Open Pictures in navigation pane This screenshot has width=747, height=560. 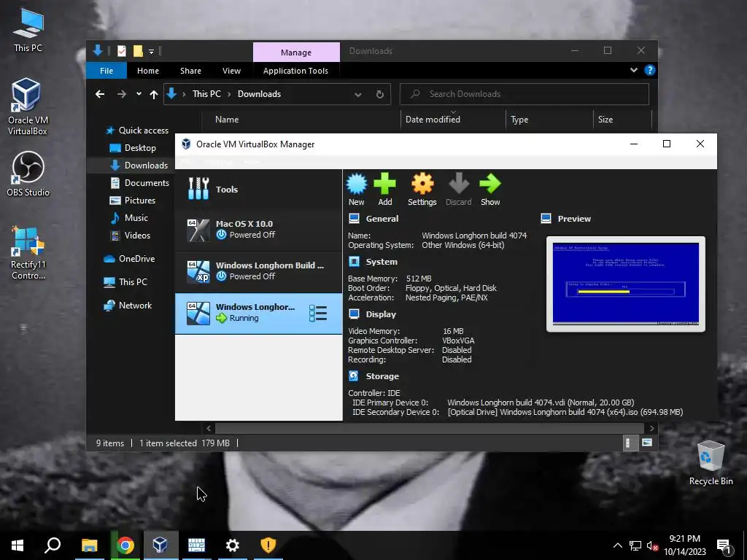(133, 201)
